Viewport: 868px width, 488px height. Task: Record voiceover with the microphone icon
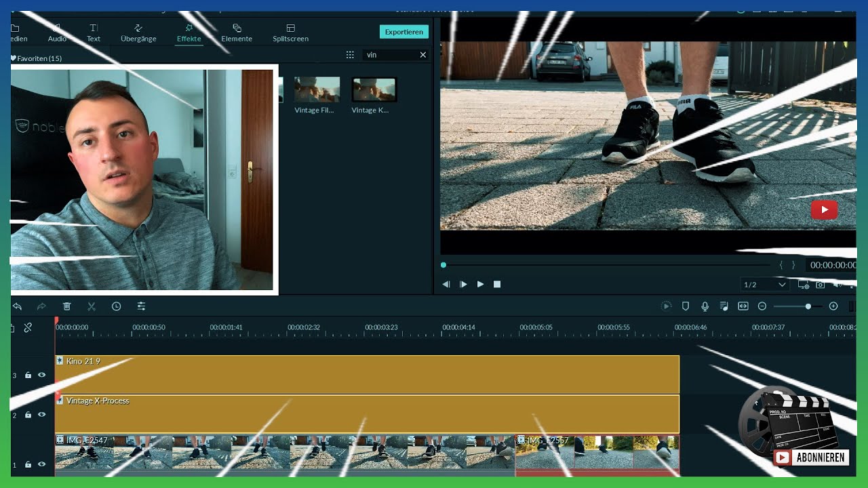pyautogui.click(x=705, y=306)
